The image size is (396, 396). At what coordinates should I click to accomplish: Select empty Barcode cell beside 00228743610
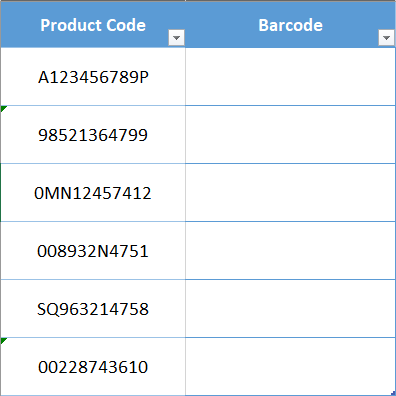tap(290, 367)
